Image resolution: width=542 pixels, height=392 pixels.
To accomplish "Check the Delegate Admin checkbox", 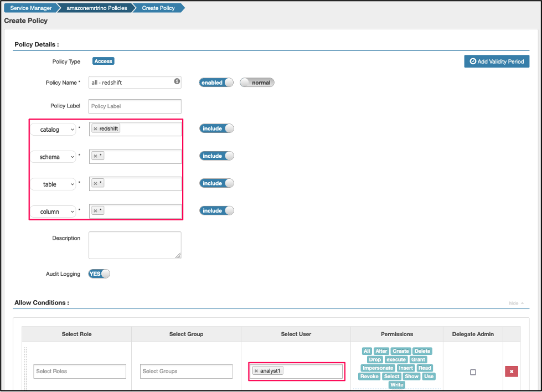I will [473, 372].
